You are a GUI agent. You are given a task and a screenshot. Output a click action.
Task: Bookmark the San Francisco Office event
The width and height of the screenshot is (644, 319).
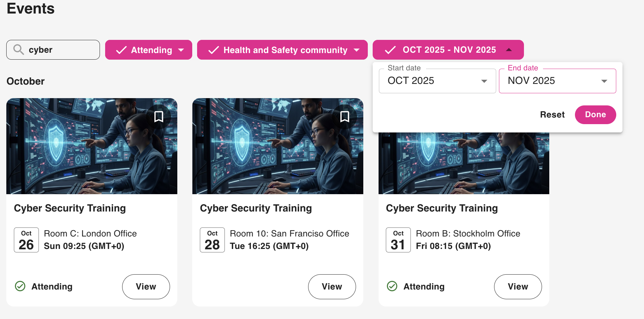[x=345, y=117]
